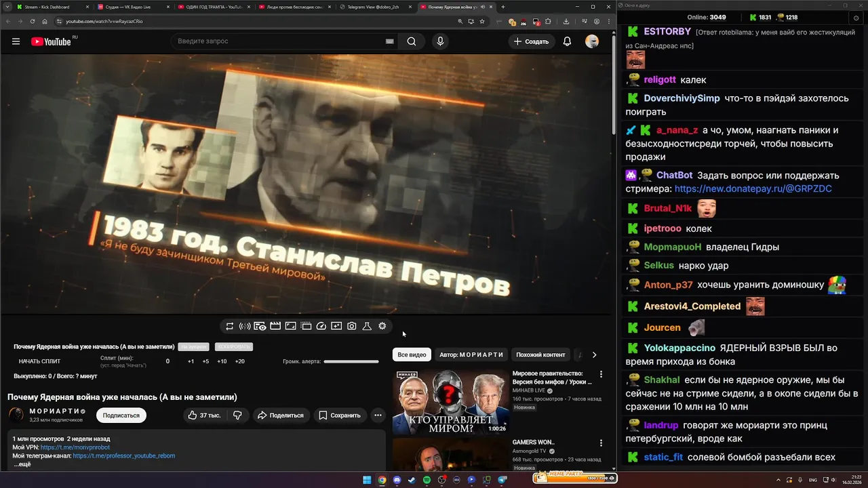Bookmark this page with the star icon

coord(482,21)
